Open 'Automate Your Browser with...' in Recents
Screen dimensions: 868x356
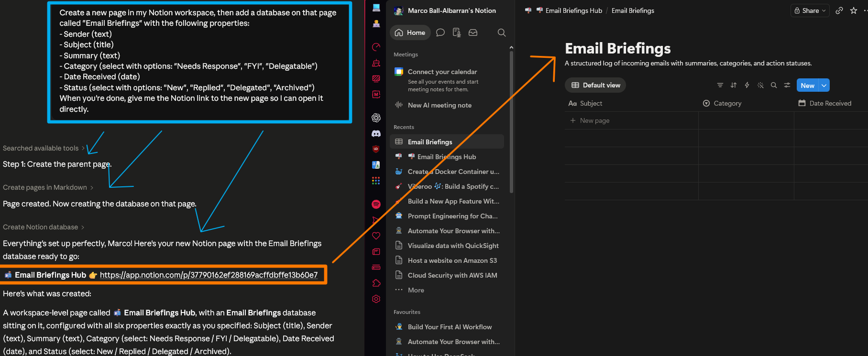(x=447, y=231)
